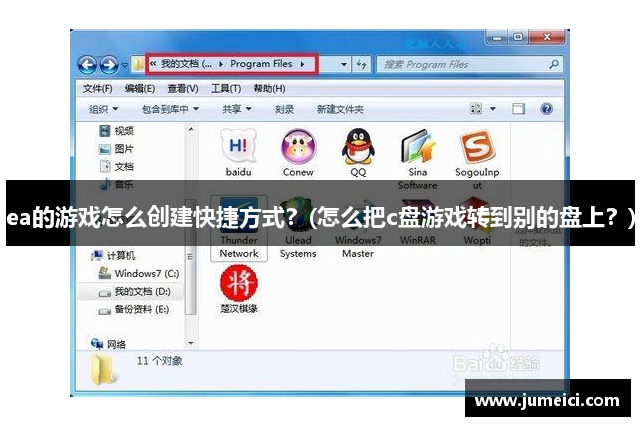The height and width of the screenshot is (426, 640).
Task: Close the Explorer window
Action: 547,37
